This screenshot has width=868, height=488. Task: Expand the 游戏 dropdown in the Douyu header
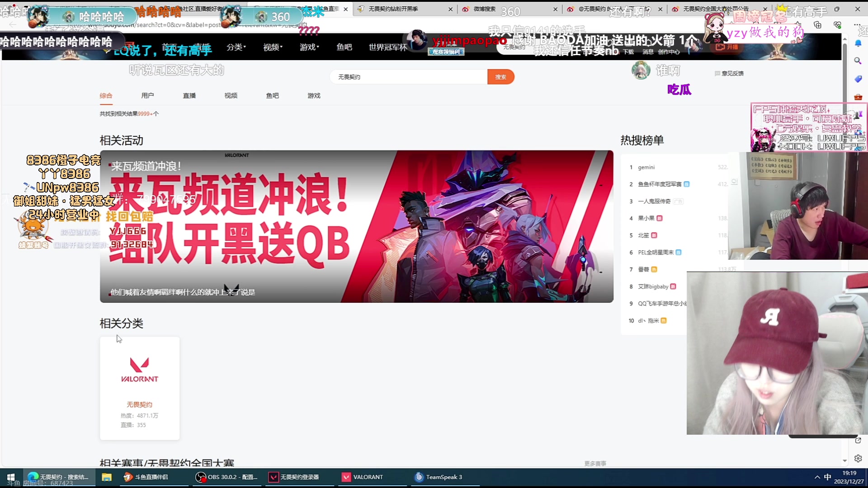pyautogui.click(x=309, y=47)
